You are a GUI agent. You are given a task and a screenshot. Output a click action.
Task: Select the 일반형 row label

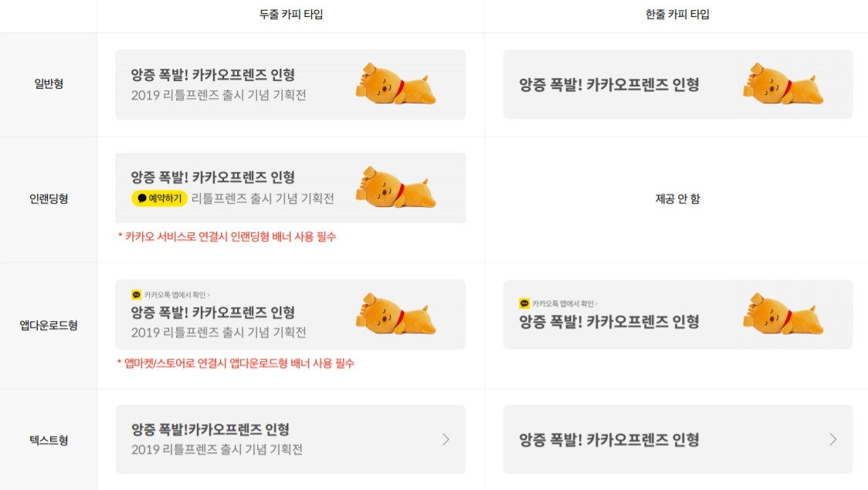click(49, 83)
